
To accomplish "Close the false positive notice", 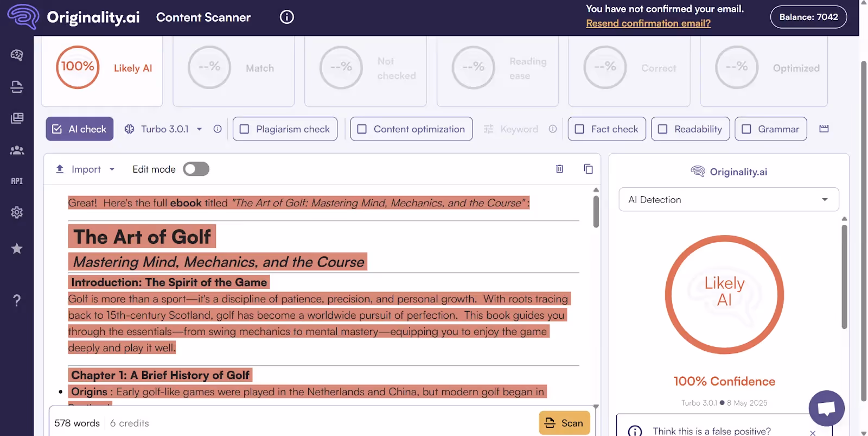I will pyautogui.click(x=813, y=433).
